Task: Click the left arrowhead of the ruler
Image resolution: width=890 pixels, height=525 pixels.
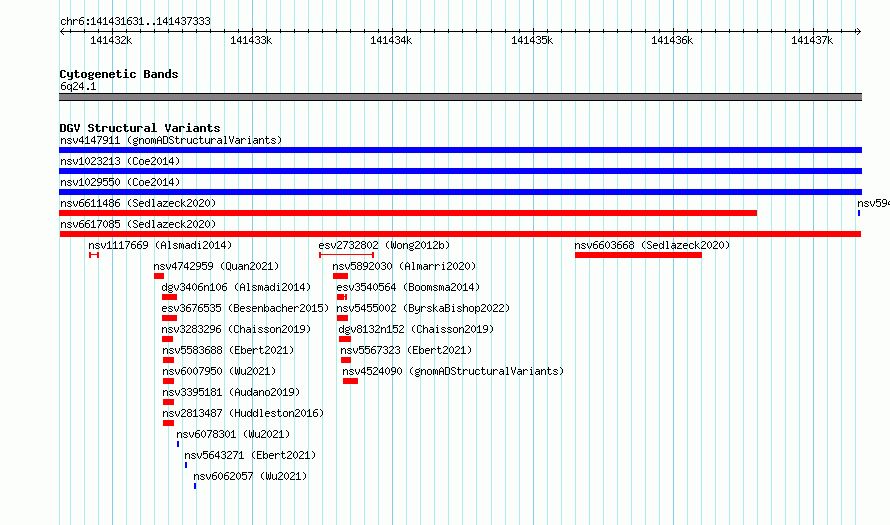Action: pos(62,31)
